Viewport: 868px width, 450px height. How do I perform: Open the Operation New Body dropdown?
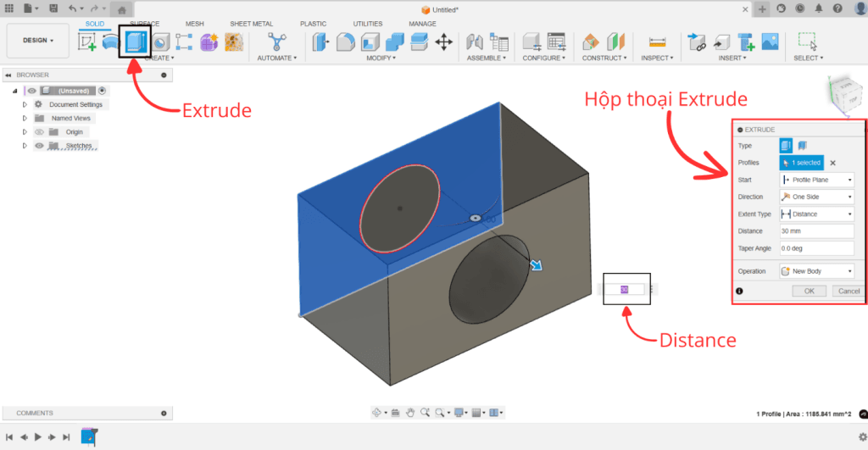pyautogui.click(x=815, y=271)
